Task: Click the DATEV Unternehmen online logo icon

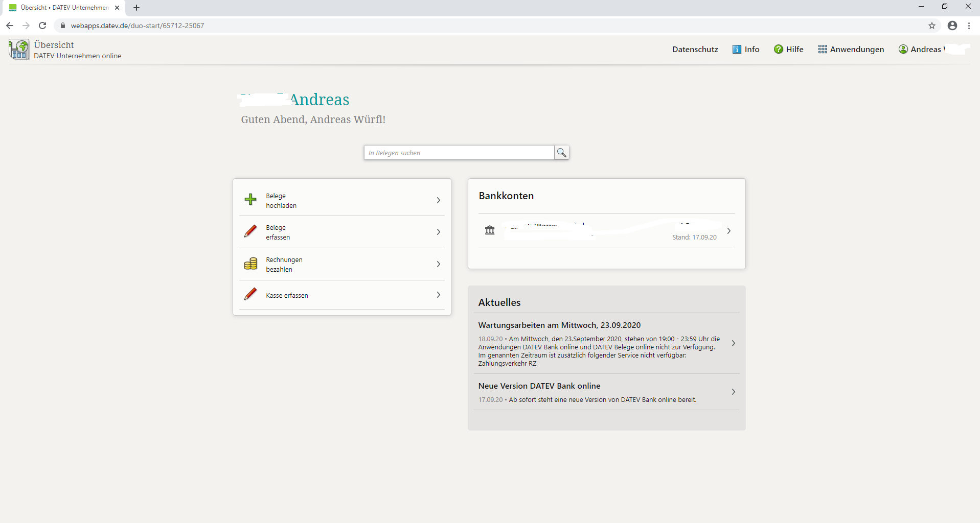Action: click(19, 49)
